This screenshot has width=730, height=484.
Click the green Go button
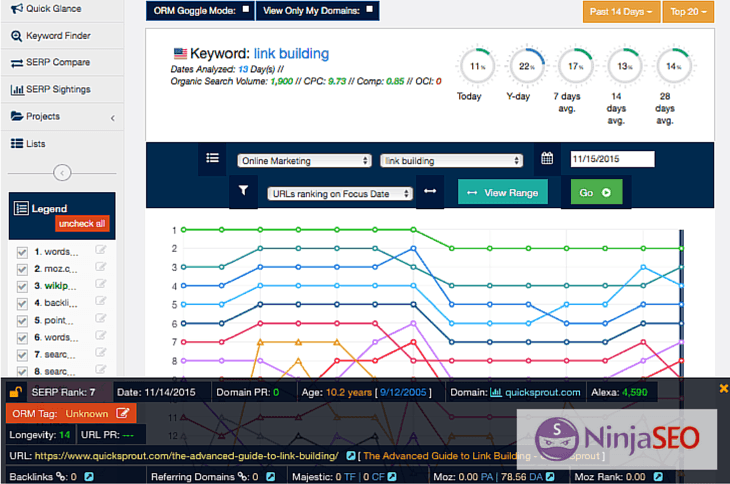[x=596, y=192]
